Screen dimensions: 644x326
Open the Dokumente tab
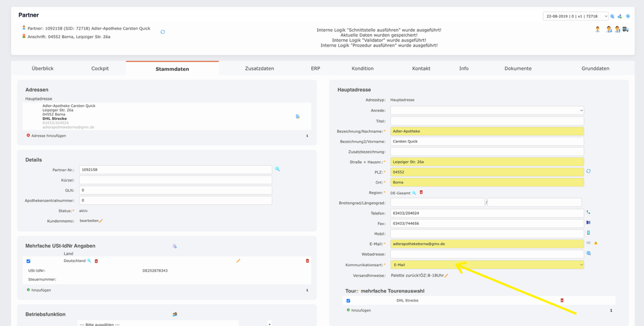click(x=518, y=68)
